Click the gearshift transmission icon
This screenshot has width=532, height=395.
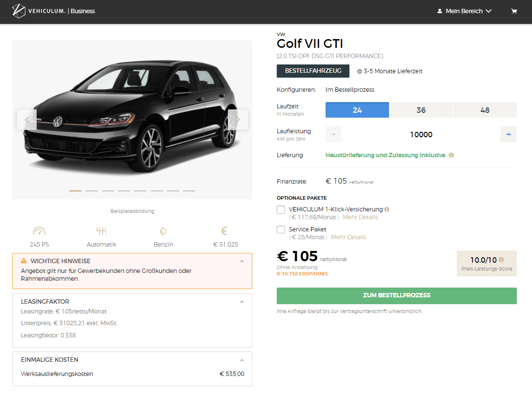coord(102,231)
